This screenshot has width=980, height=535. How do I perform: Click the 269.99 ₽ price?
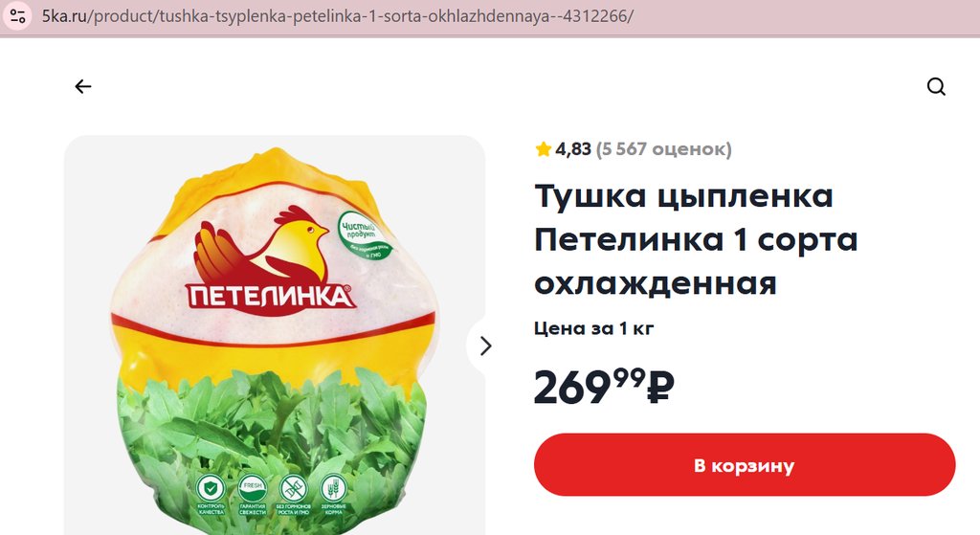pyautogui.click(x=604, y=387)
